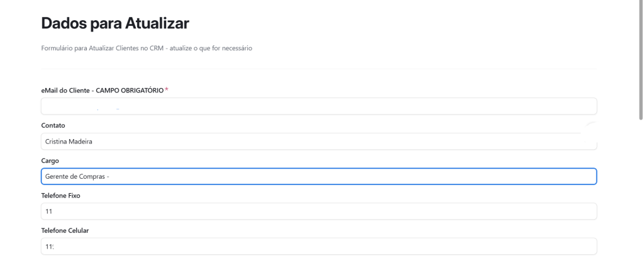
Task: Click the scrollbar track below the thumb
Action: 640,189
